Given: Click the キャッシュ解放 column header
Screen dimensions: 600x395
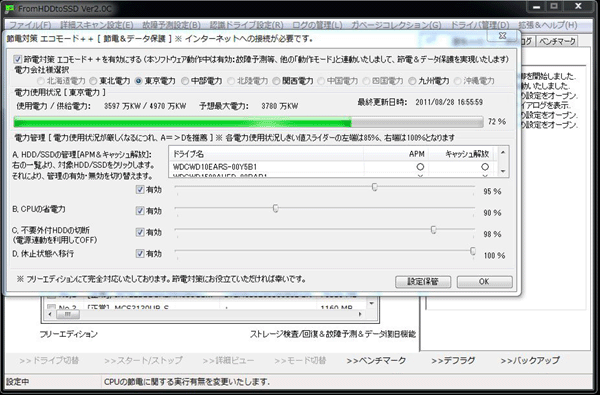Looking at the screenshot, I should pos(461,154).
